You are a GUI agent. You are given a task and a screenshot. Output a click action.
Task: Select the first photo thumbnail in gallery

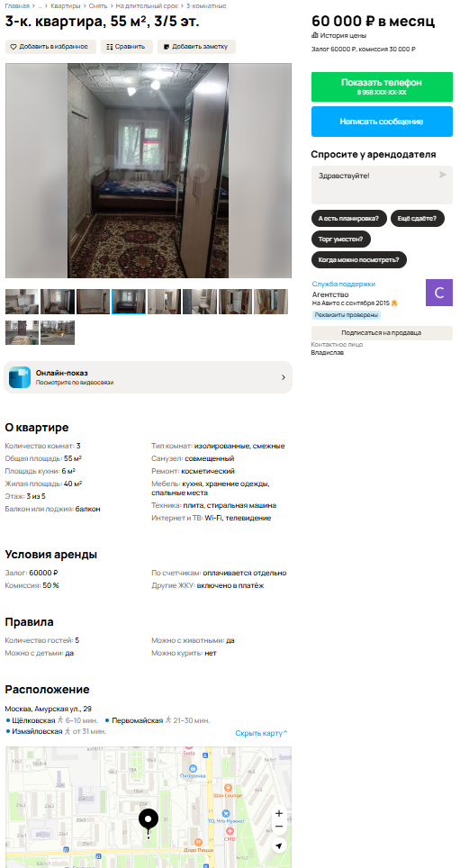[23, 302]
